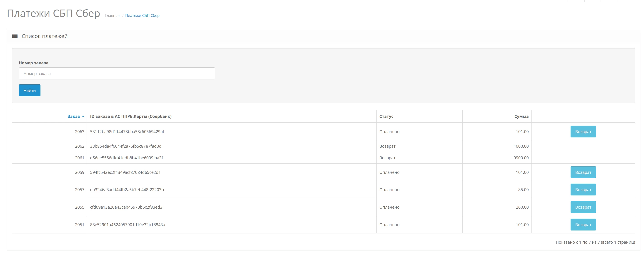Click amount 9900.00 of order 2061

[x=521, y=158]
